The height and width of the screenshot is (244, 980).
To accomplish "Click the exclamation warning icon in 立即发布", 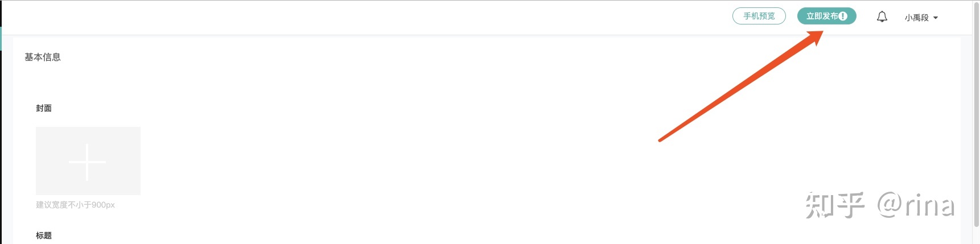I will (x=843, y=16).
